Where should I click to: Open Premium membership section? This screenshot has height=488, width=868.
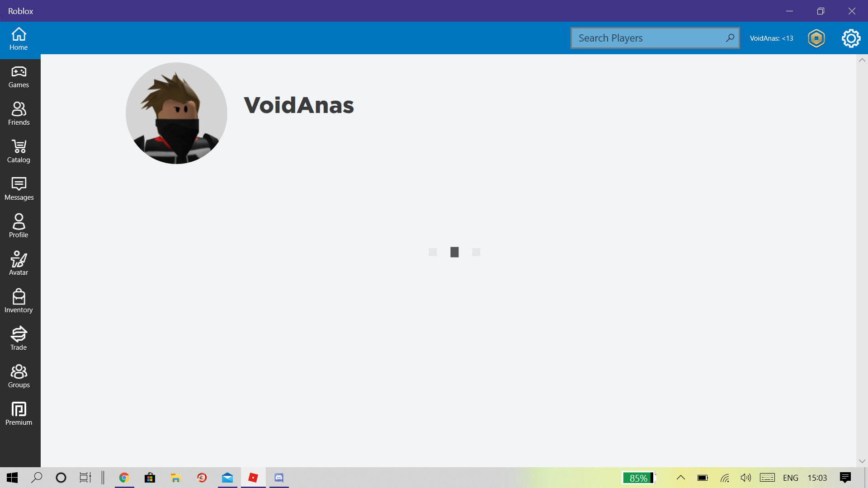coord(19,413)
